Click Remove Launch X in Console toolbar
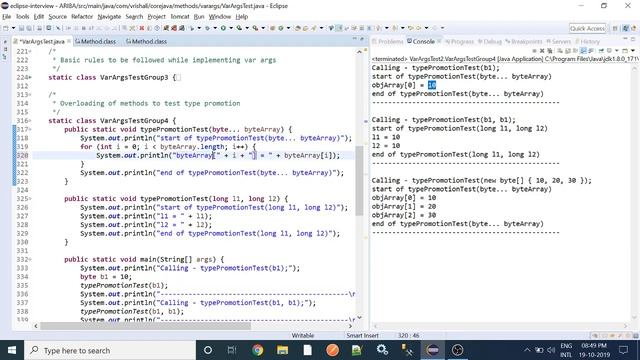This screenshot has width=640, height=360. (542, 51)
